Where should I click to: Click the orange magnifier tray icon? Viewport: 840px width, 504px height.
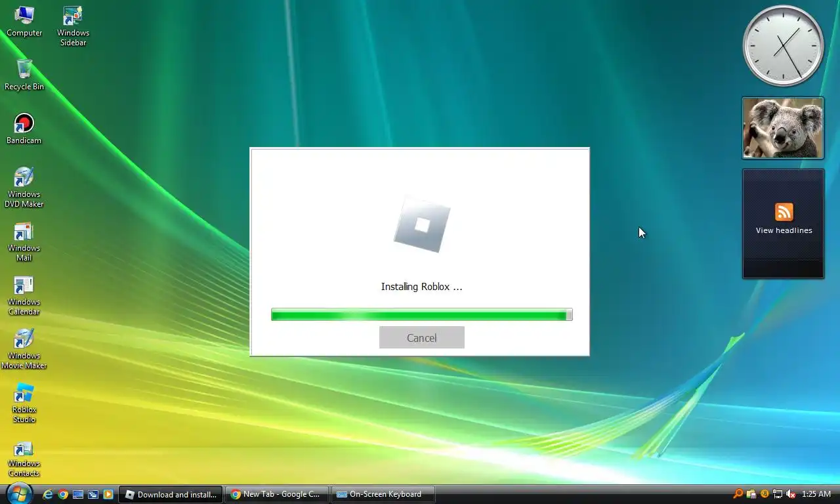[738, 494]
